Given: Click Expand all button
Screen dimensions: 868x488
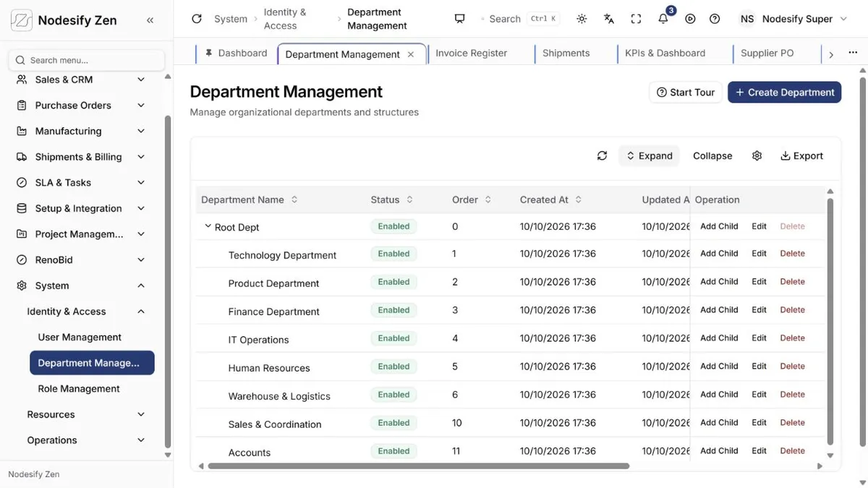Looking at the screenshot, I should [x=649, y=155].
